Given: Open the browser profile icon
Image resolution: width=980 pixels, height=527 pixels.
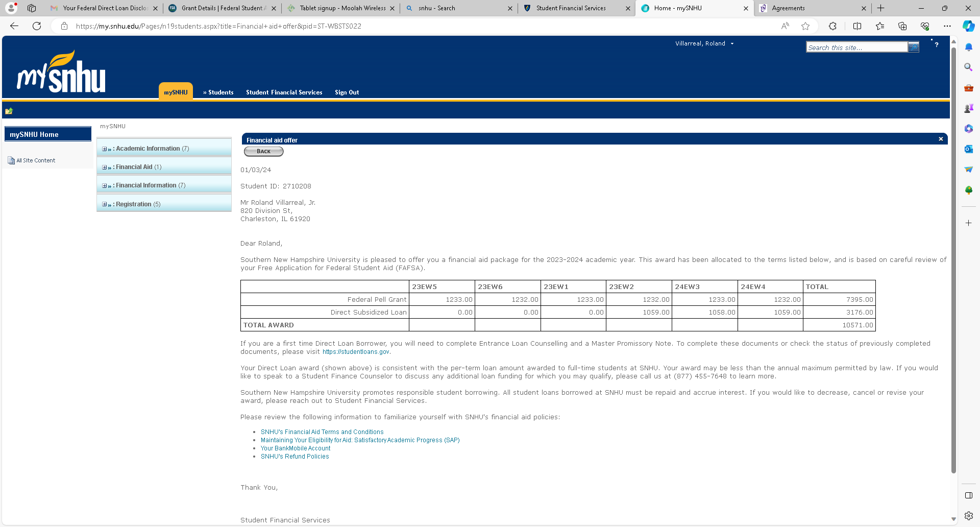Looking at the screenshot, I should tap(11, 8).
